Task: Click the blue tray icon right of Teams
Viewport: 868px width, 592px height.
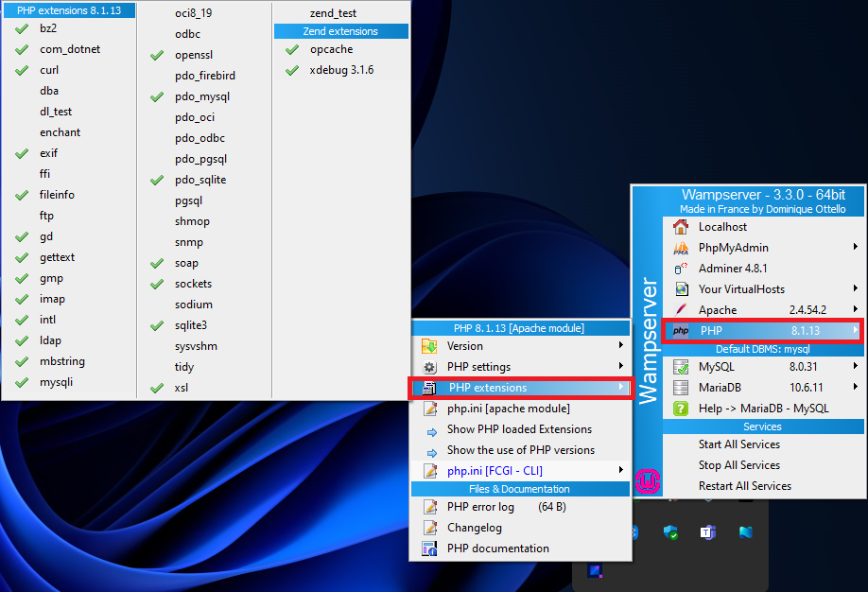Action: [x=746, y=532]
